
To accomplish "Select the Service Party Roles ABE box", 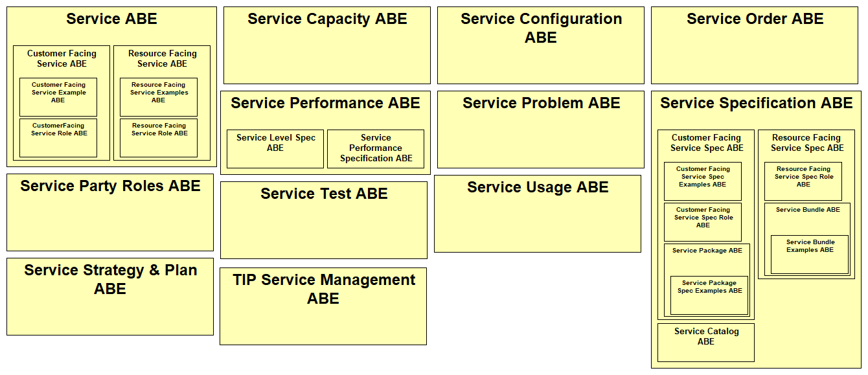I will click(x=110, y=212).
